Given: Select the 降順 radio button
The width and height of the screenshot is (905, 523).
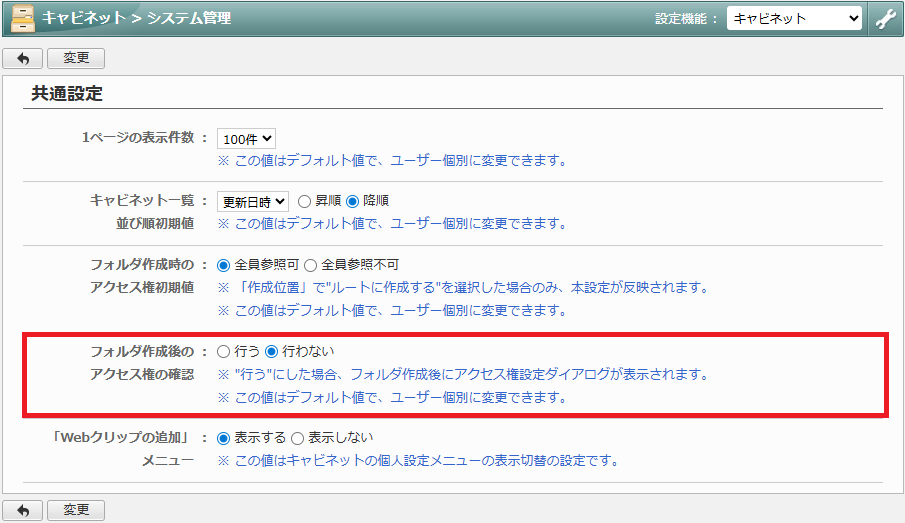Looking at the screenshot, I should [352, 201].
